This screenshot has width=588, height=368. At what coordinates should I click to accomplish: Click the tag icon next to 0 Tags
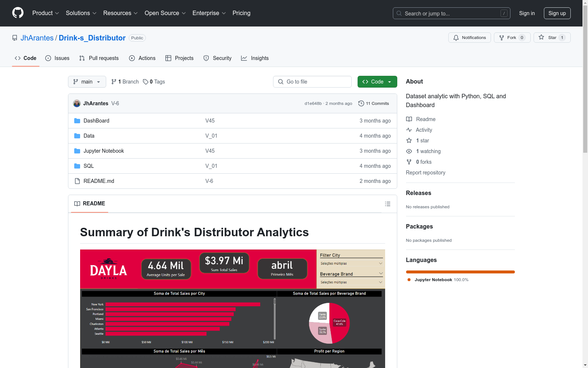(x=146, y=82)
